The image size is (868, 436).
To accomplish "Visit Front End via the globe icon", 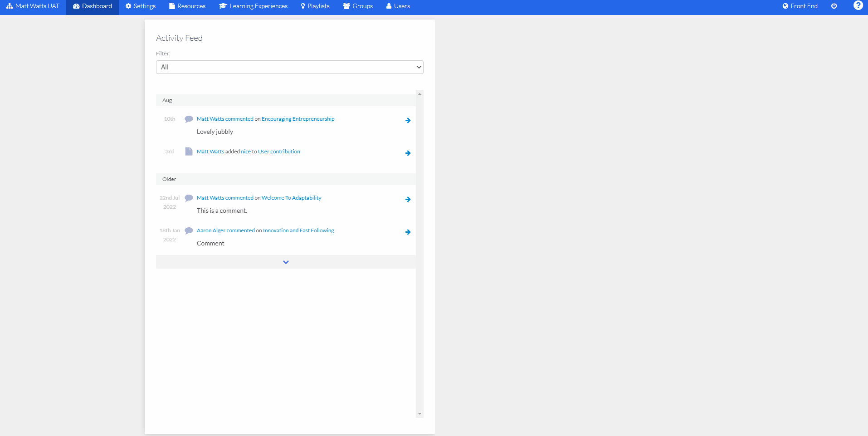I will tap(786, 6).
